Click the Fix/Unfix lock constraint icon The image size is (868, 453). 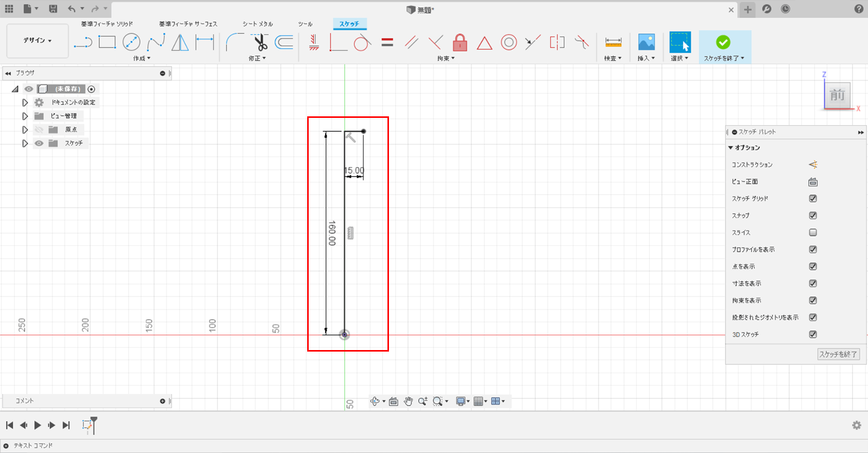[459, 42]
